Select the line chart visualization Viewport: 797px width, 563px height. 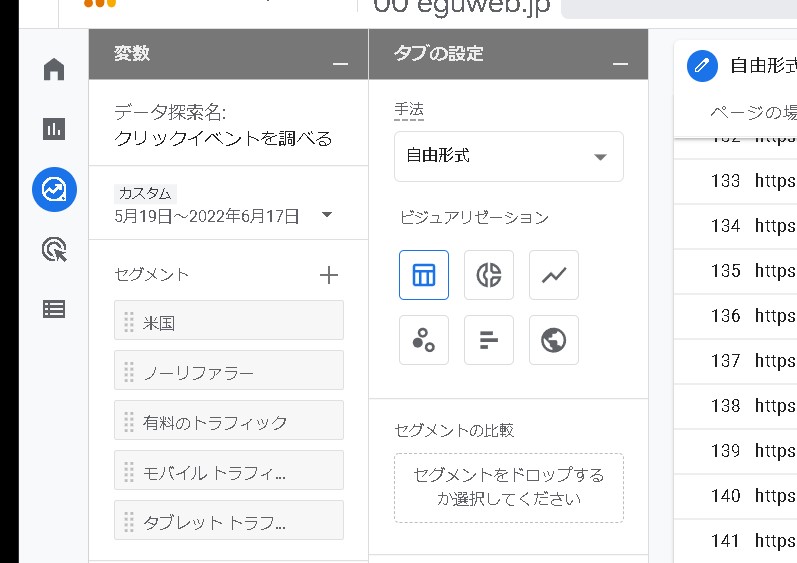[x=554, y=275]
